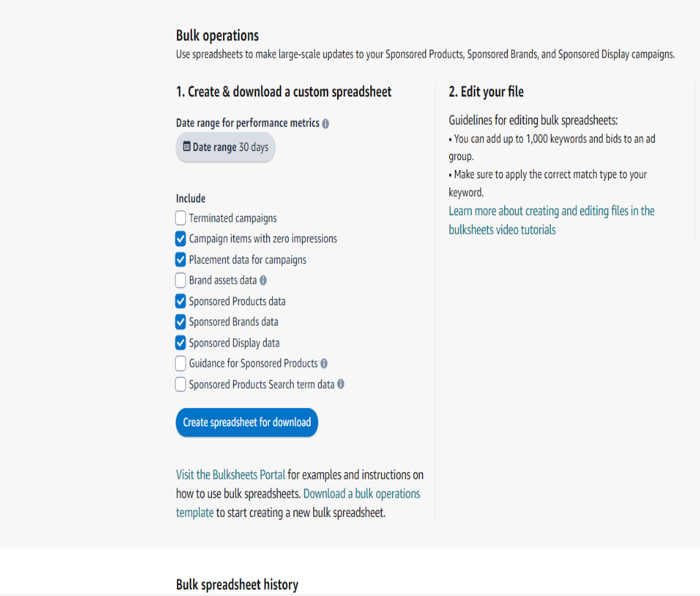The width and height of the screenshot is (700, 596).
Task: Click the info icon next to Brand assets data
Action: coord(262,280)
